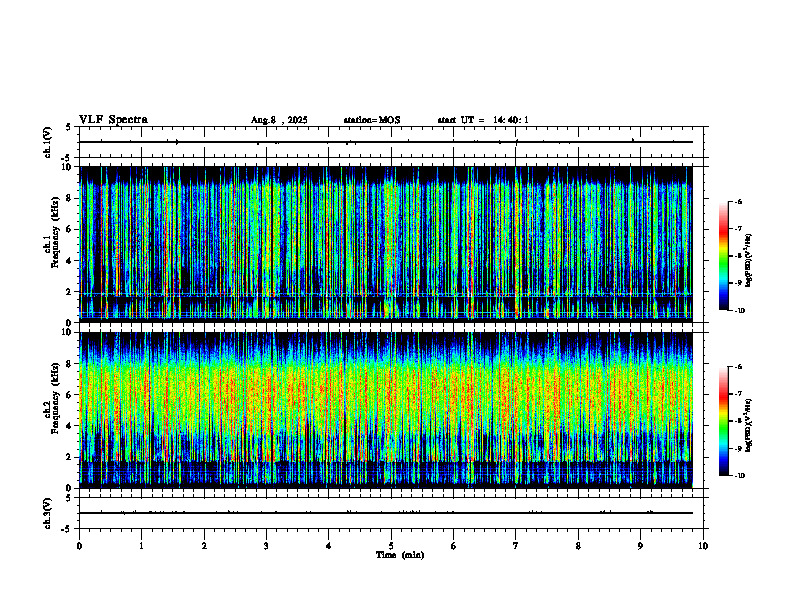Click the 2 kHz tick on ch.1 spectrogram
Viewport: 792px width, 612px height.
coord(70,291)
